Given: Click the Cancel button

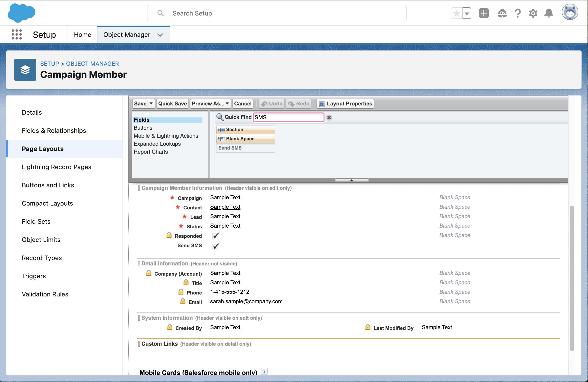Looking at the screenshot, I should point(243,103).
